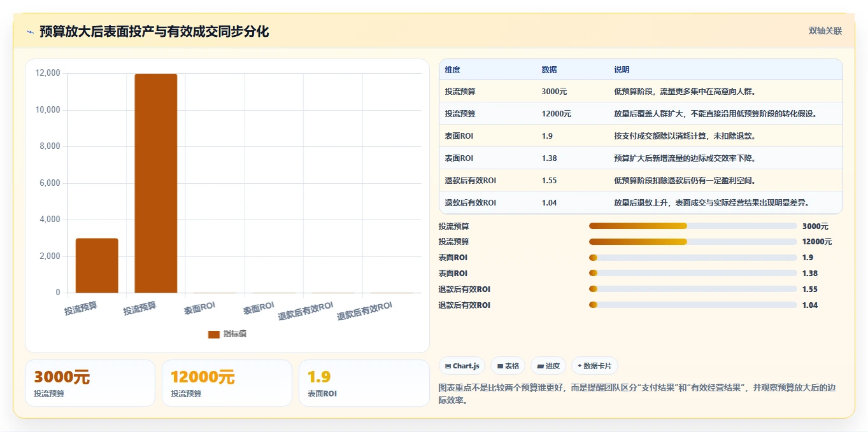Viewport: 868px width, 432px height.
Task: Click the x-axis label under the tallest bar
Action: coord(140,308)
